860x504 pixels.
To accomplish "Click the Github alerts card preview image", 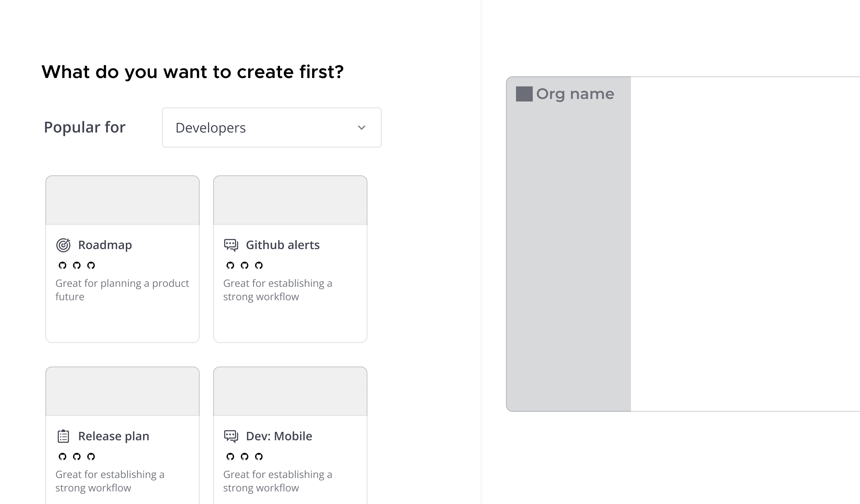I will (290, 200).
